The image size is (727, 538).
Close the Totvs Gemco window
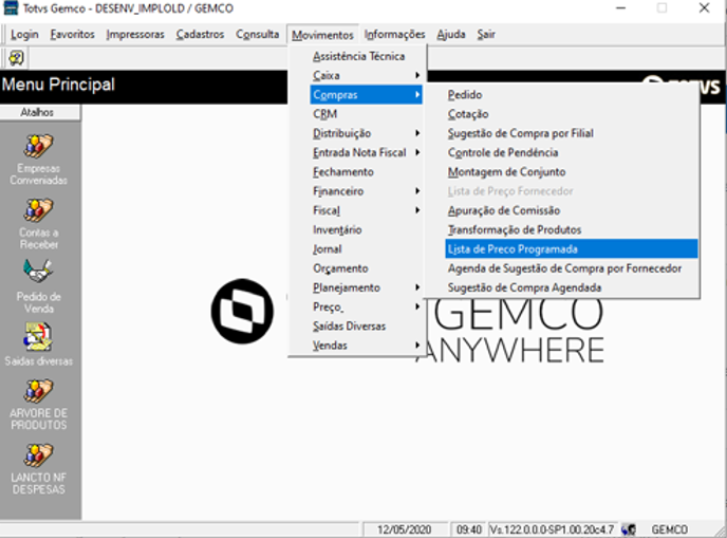click(x=704, y=8)
